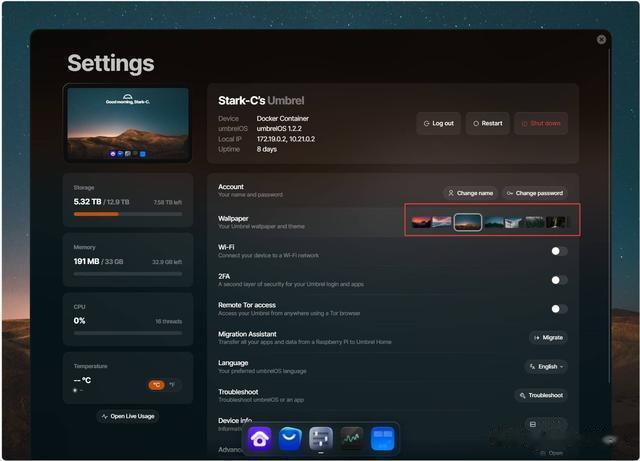Click the Settings page title
This screenshot has height=461, width=640.
[x=111, y=63]
